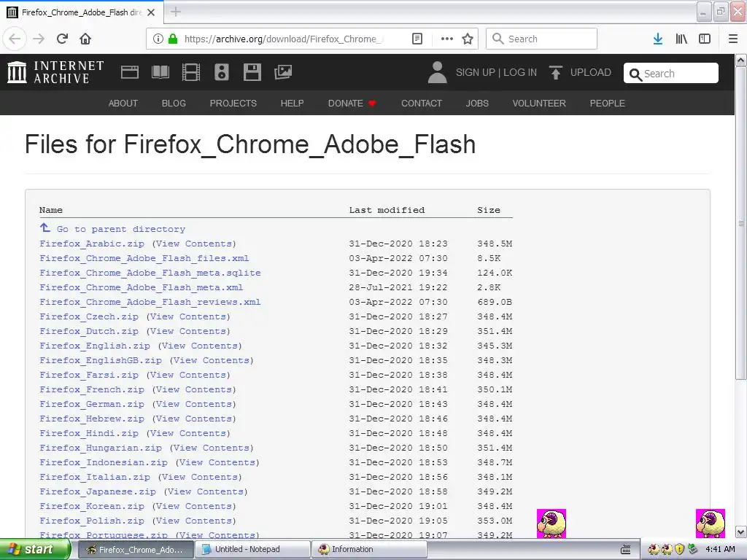747x560 pixels.
Task: Open the Video film strip icon
Action: tap(191, 72)
